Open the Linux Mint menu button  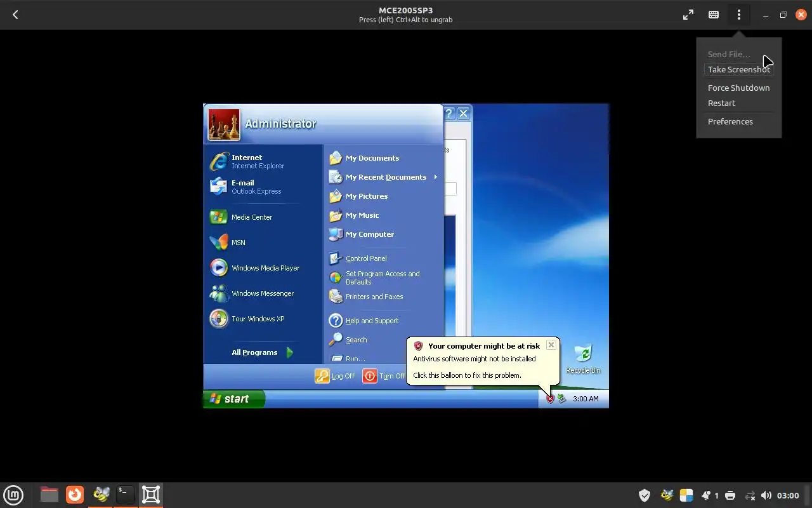[13, 495]
